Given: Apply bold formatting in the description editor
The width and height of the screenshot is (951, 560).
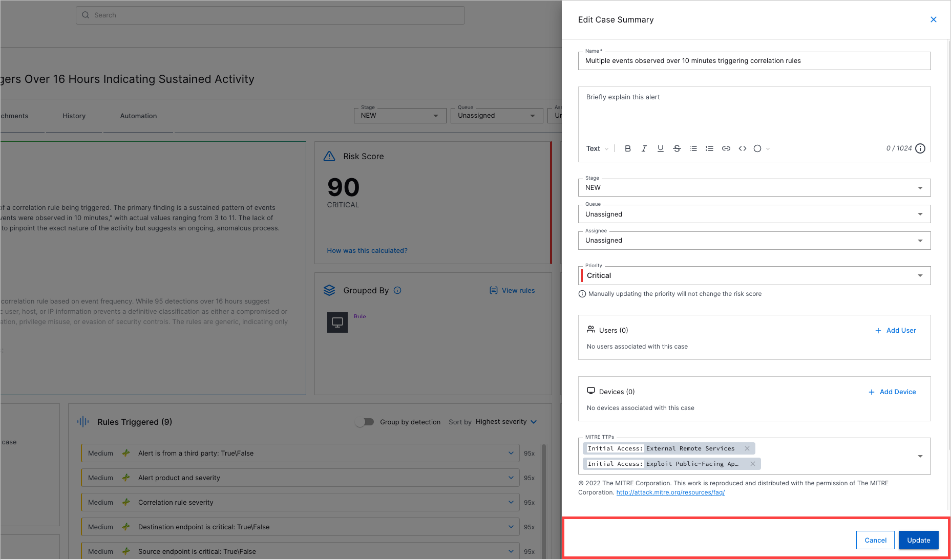Looking at the screenshot, I should (628, 148).
